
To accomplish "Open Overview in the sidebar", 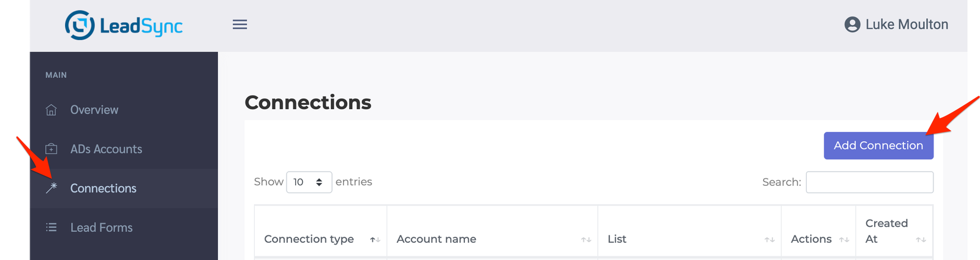I will (x=94, y=110).
